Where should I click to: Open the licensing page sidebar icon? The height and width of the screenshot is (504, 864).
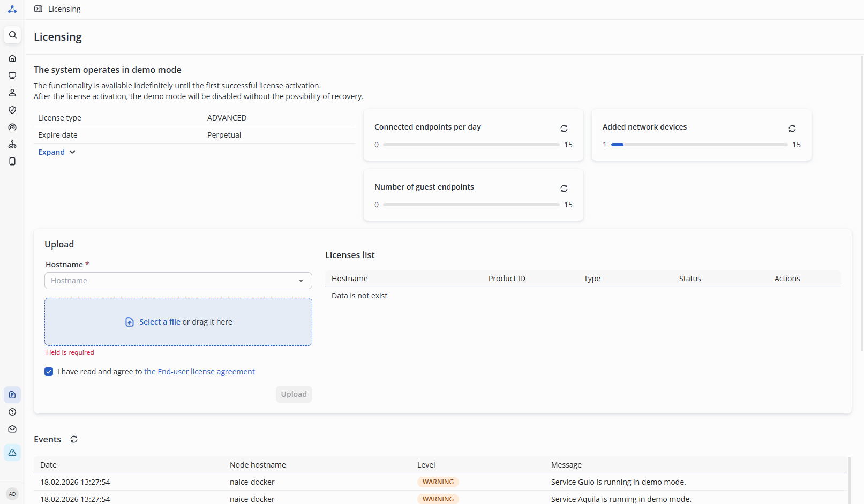point(12,395)
